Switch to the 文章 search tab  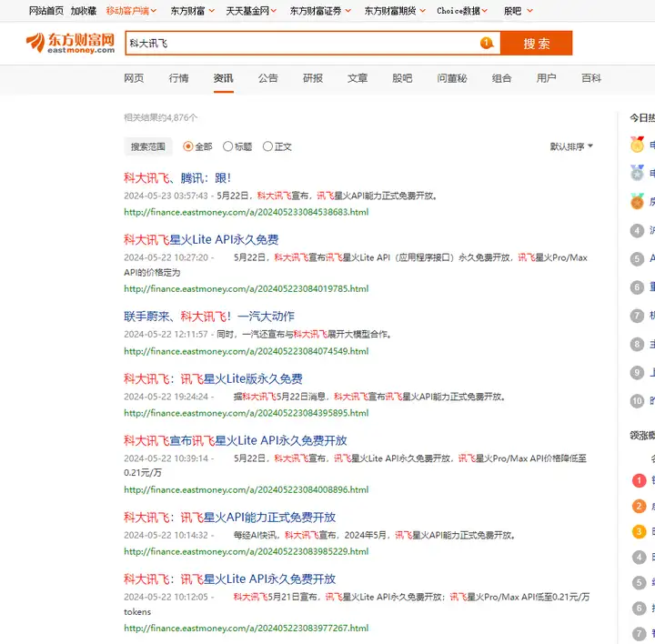pos(358,78)
